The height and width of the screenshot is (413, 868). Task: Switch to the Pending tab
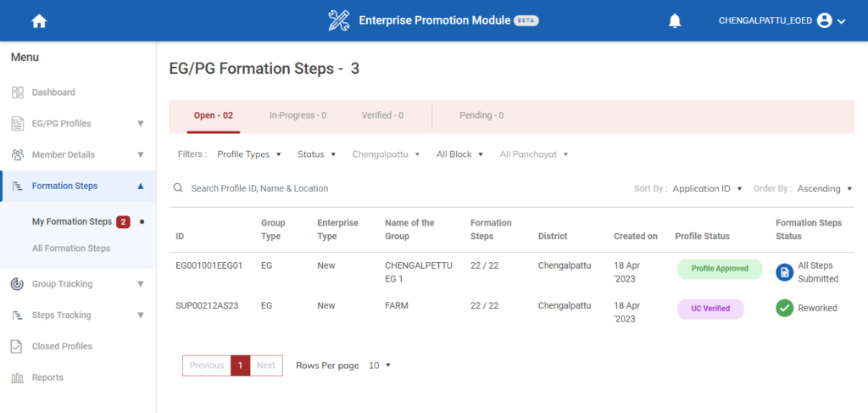481,115
